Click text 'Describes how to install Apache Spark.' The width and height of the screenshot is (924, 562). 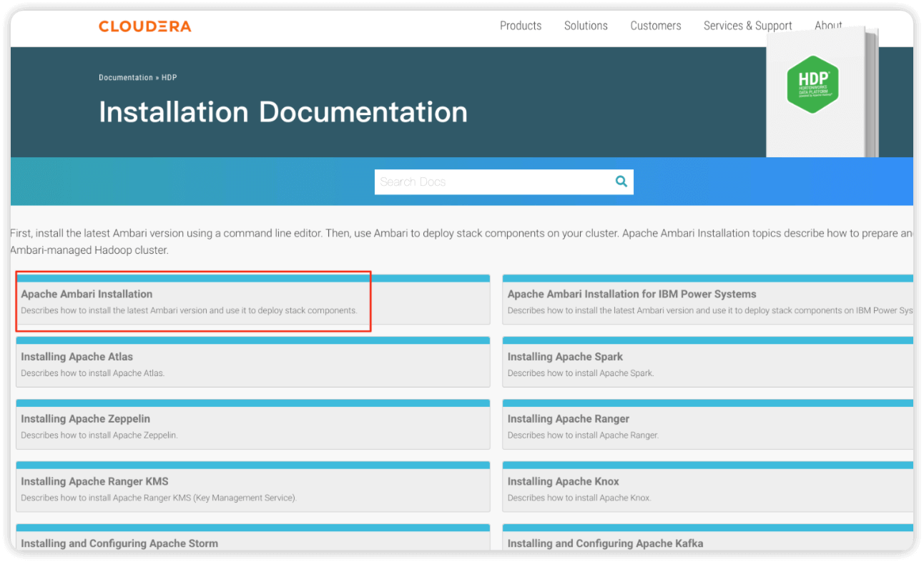coord(581,373)
